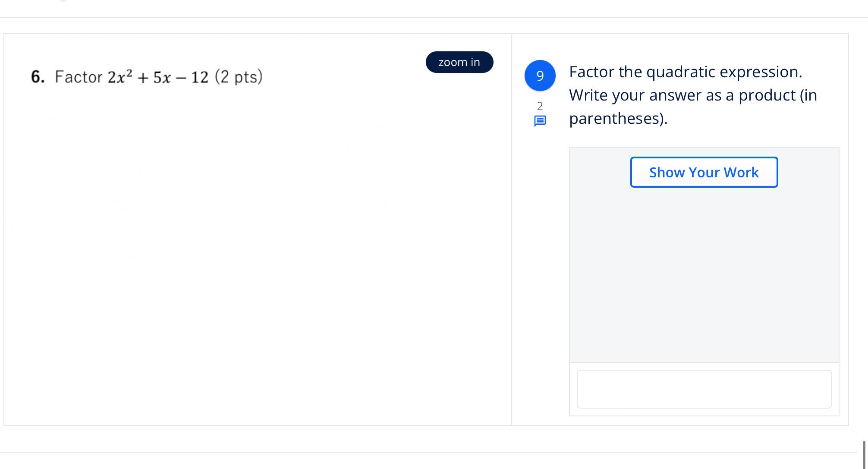Image resolution: width=868 pixels, height=469 pixels.
Task: Click the '− 12' constant in the expression
Action: tap(192, 77)
